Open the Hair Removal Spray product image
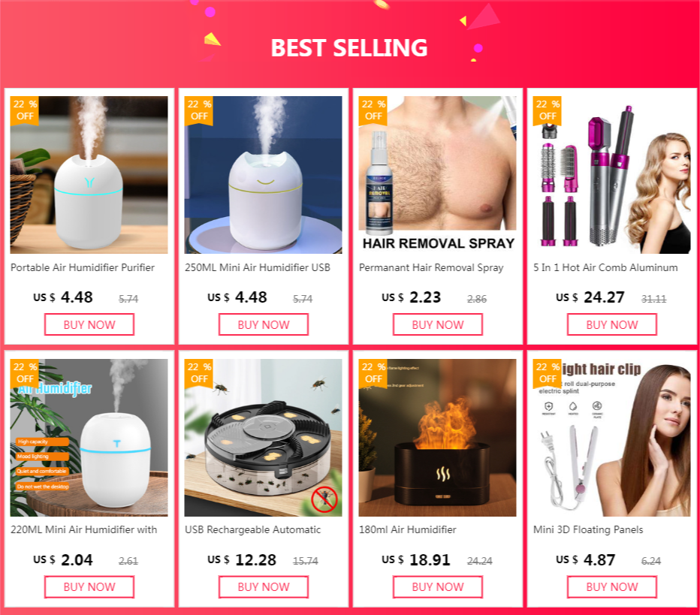 [437, 175]
